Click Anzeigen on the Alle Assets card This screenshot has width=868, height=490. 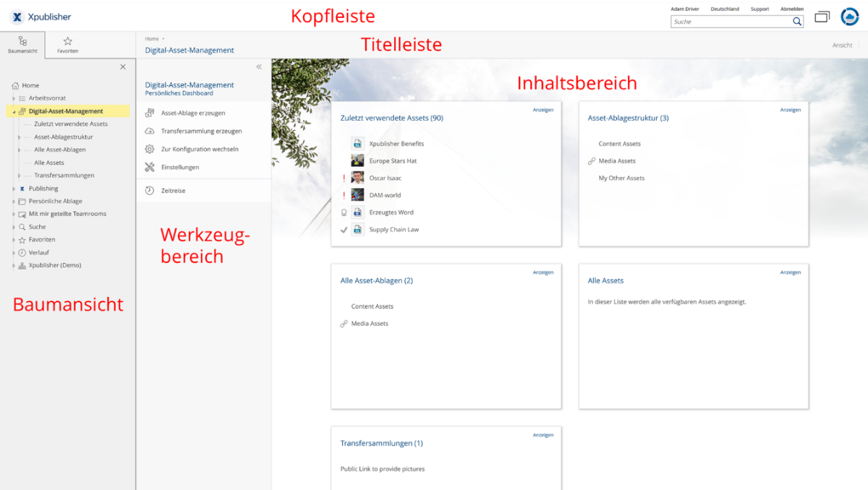[x=791, y=272]
